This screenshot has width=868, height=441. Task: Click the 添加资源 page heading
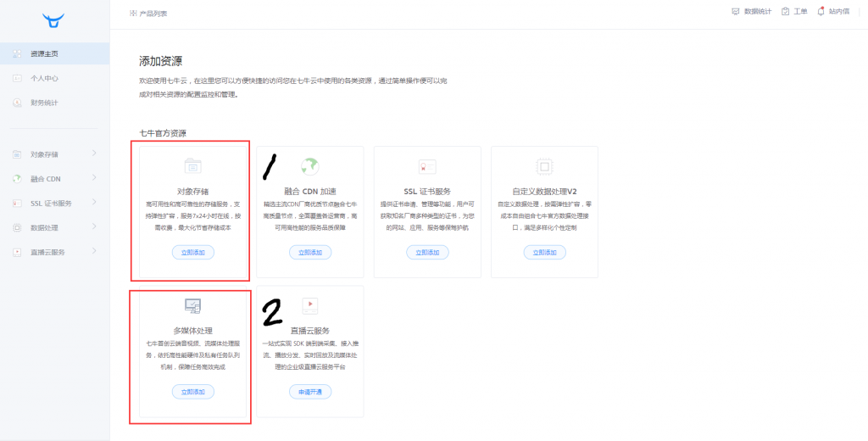160,62
